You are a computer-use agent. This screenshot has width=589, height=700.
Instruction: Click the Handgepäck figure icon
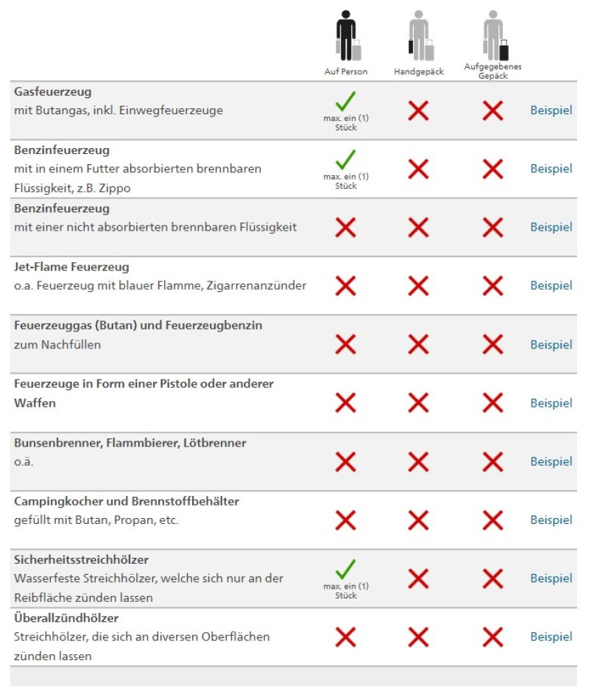(421, 35)
